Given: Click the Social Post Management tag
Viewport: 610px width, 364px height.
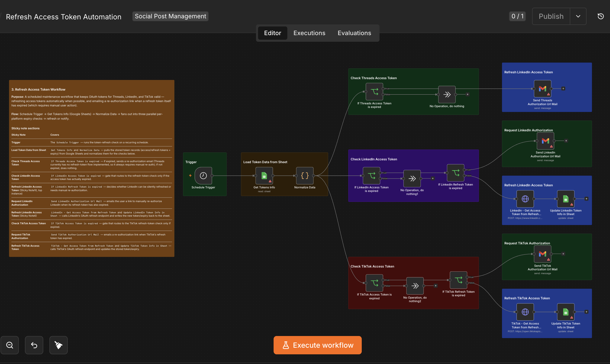Looking at the screenshot, I should [x=170, y=16].
